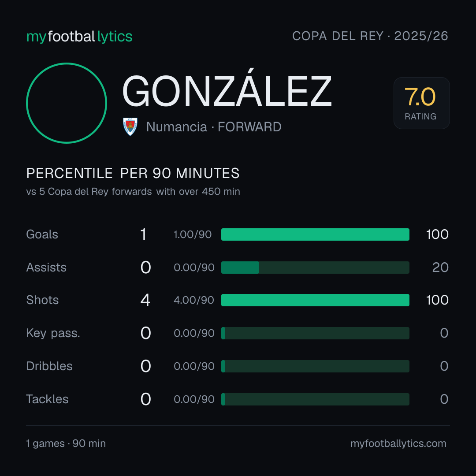This screenshot has height=476, width=476.
Task: Select the Goals stat label
Action: 42,234
